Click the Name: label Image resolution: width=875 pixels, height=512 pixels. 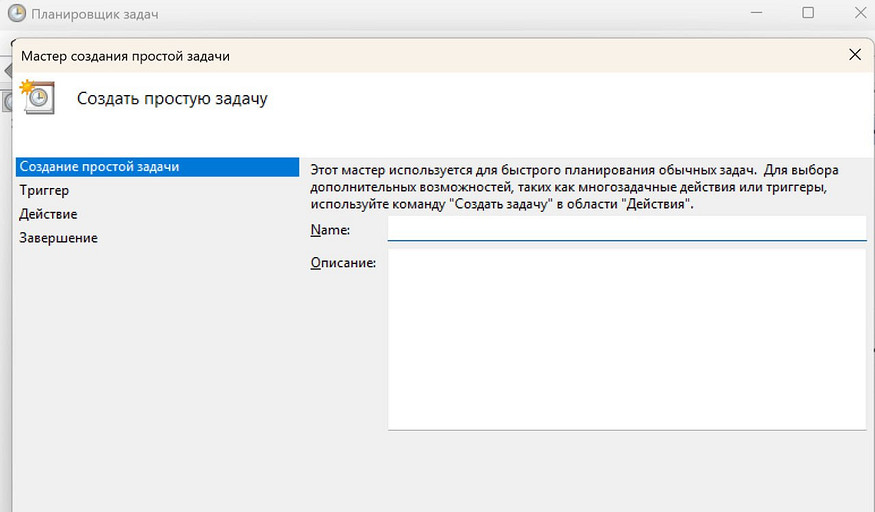click(330, 230)
